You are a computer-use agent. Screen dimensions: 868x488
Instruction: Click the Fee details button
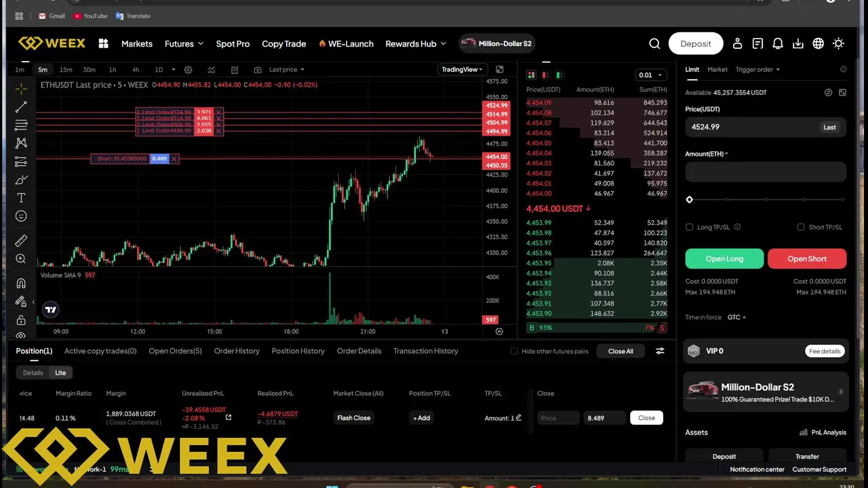coord(825,351)
